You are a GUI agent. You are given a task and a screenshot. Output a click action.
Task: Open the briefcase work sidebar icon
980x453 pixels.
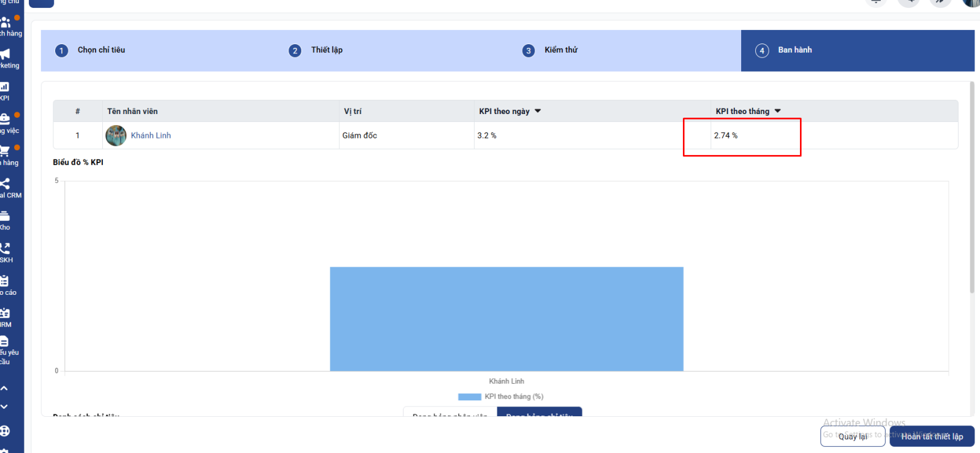pyautogui.click(x=5, y=119)
